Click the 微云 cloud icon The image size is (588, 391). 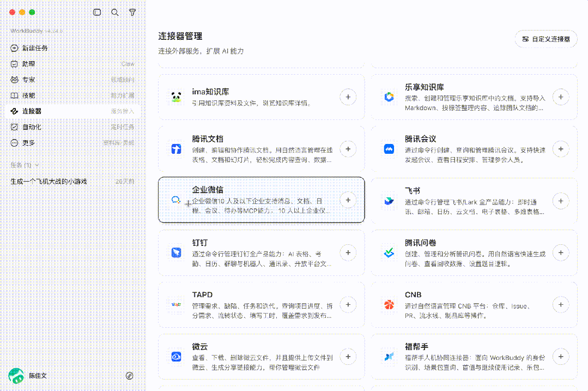coord(176,357)
